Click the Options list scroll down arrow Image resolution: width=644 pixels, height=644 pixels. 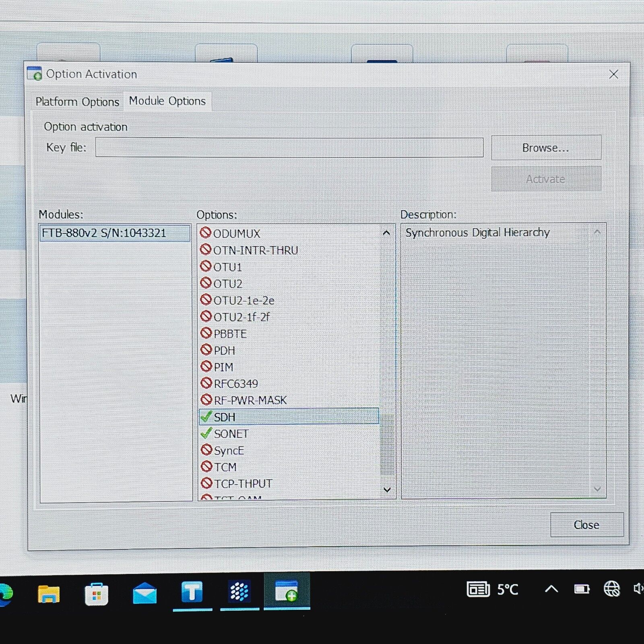(387, 490)
